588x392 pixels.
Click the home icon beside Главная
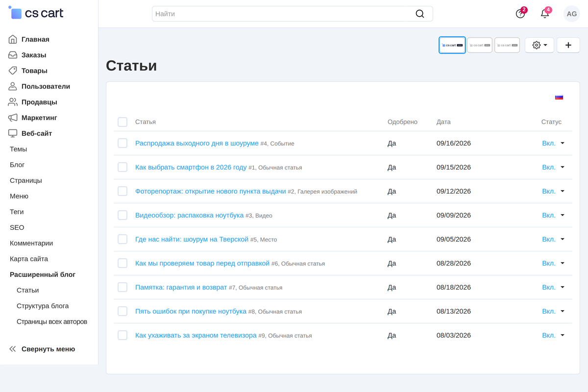(x=13, y=39)
